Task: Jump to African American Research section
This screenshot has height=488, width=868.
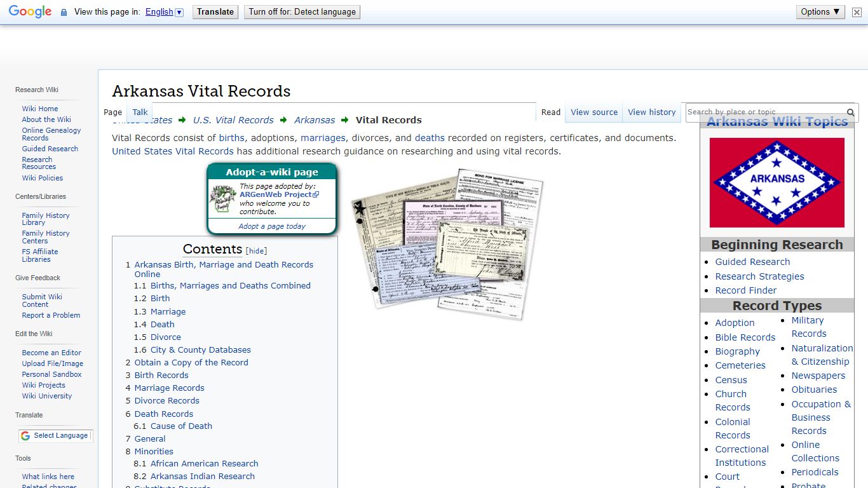Action: [x=205, y=464]
